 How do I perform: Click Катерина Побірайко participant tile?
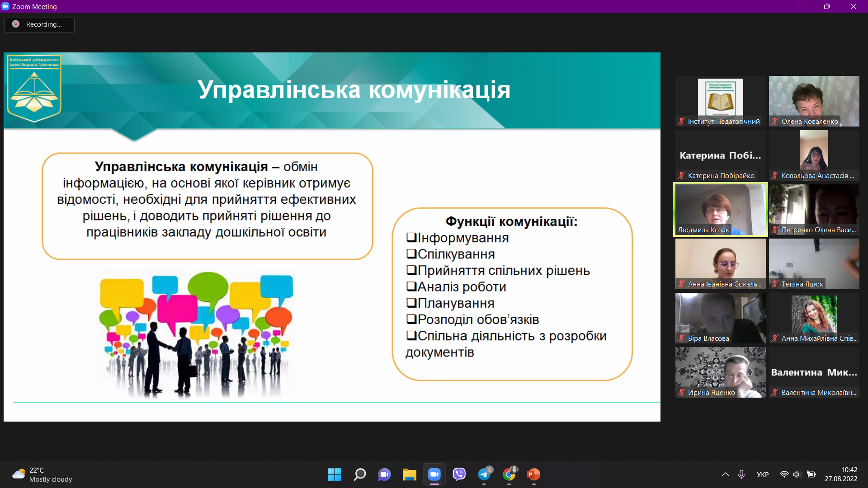click(x=721, y=155)
